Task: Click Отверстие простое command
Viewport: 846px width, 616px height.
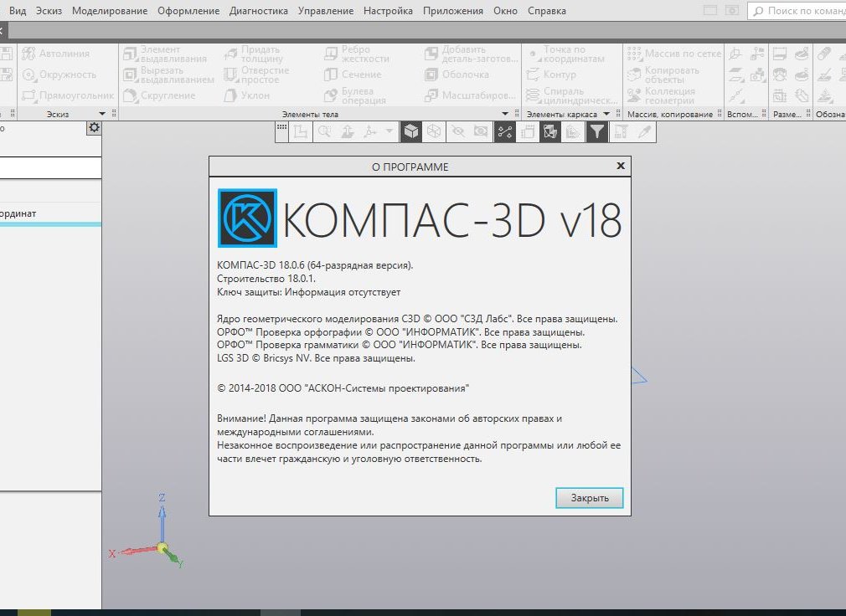Action: pyautogui.click(x=257, y=74)
